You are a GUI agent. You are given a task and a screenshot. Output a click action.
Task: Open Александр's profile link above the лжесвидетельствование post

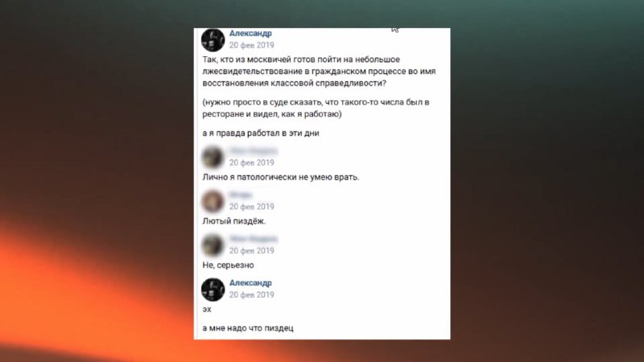(250, 33)
